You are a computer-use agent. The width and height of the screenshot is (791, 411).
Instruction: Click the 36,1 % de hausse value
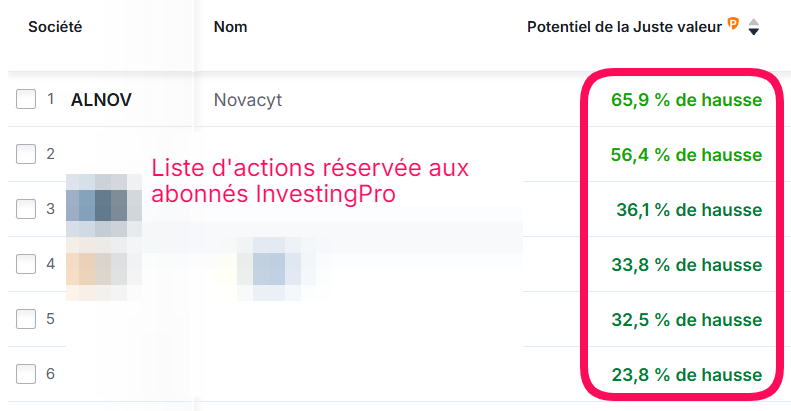(x=689, y=209)
